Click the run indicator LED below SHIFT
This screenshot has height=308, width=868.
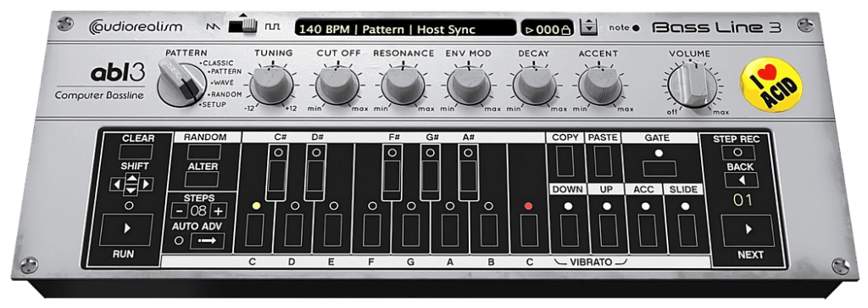pos(130,205)
